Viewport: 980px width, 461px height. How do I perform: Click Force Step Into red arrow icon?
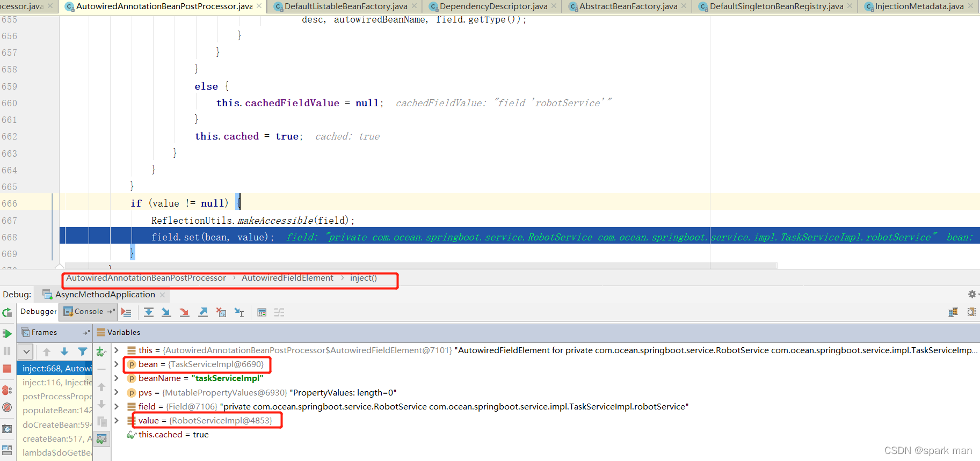184,312
